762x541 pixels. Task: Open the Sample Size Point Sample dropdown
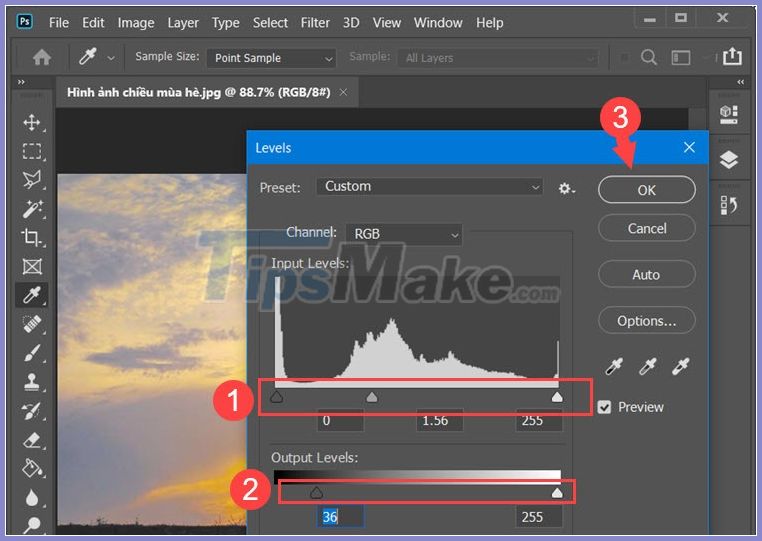(271, 58)
